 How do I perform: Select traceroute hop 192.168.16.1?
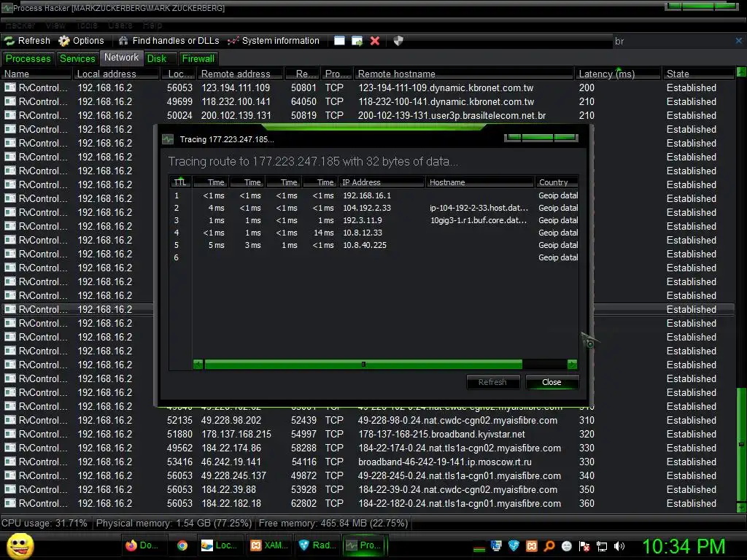374,195
